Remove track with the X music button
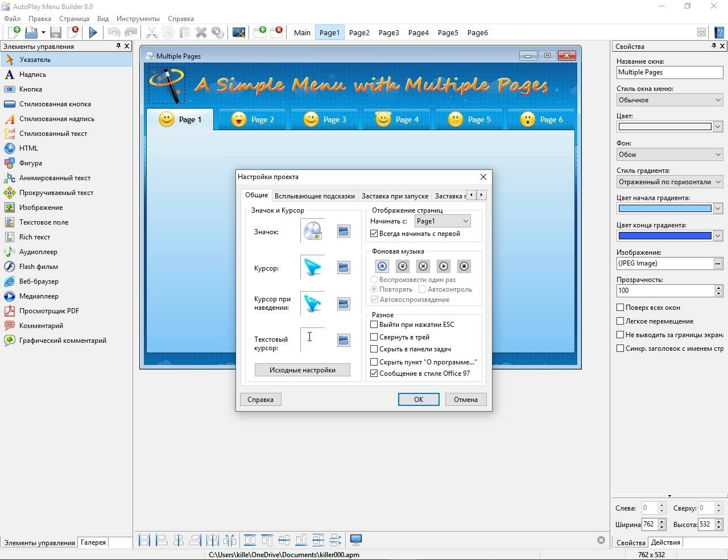Image resolution: width=728 pixels, height=560 pixels. (423, 266)
